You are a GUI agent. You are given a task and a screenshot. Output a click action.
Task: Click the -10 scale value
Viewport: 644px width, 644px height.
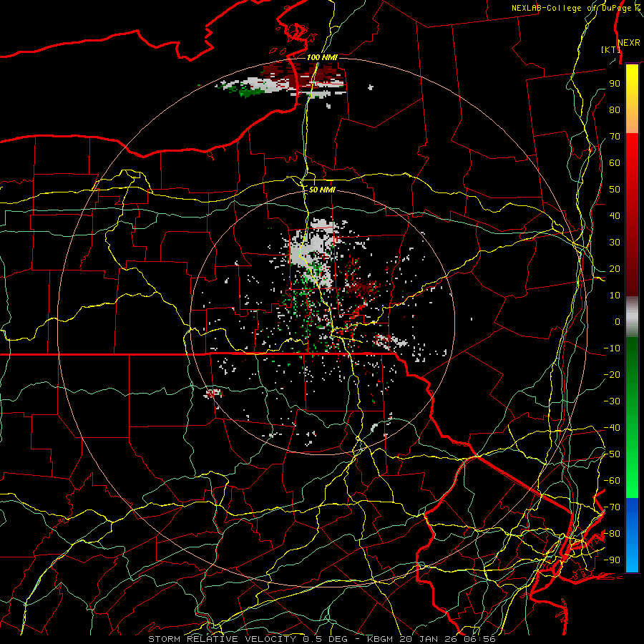pos(612,348)
